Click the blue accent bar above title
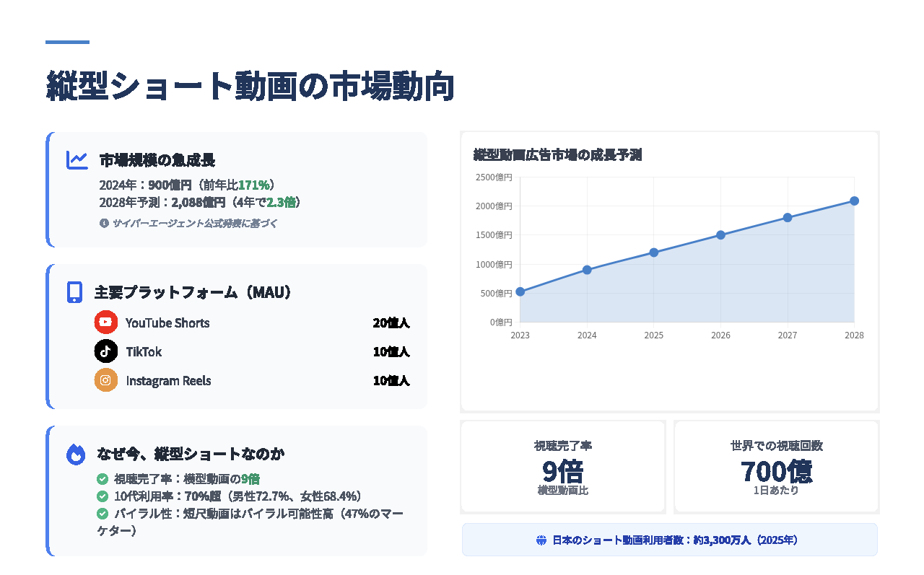The image size is (924, 575). [67, 42]
